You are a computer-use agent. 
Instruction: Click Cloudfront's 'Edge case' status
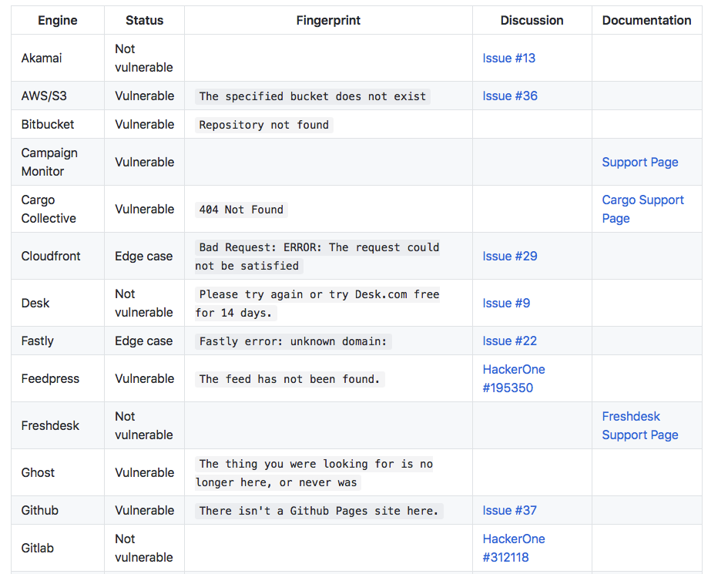[x=143, y=256]
